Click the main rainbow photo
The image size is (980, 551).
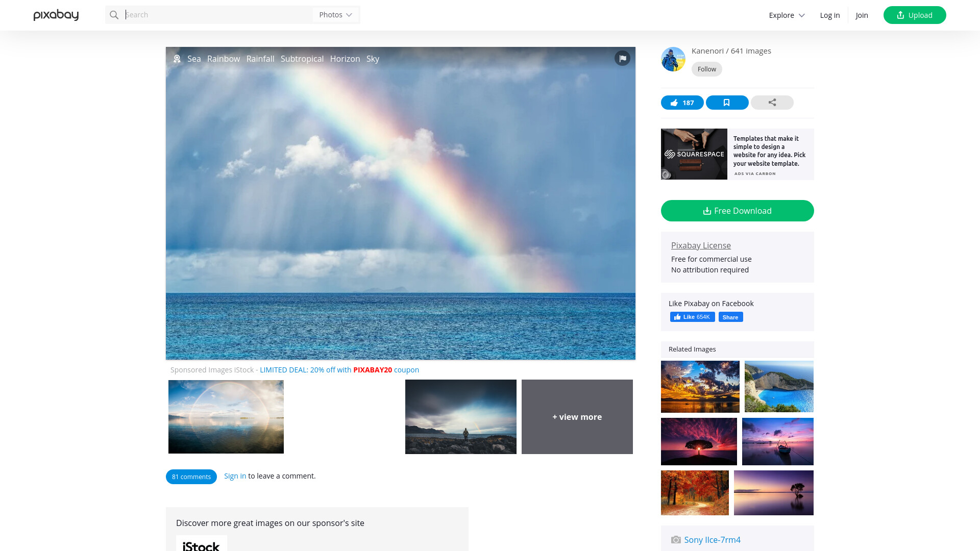(x=401, y=204)
